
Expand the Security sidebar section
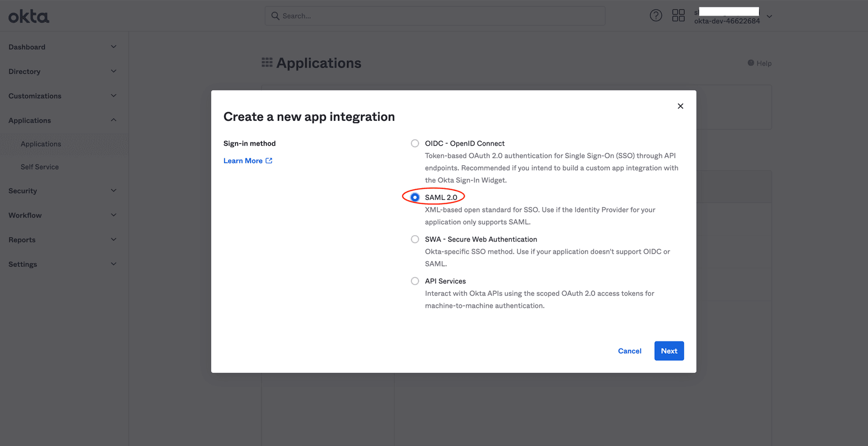click(113, 191)
